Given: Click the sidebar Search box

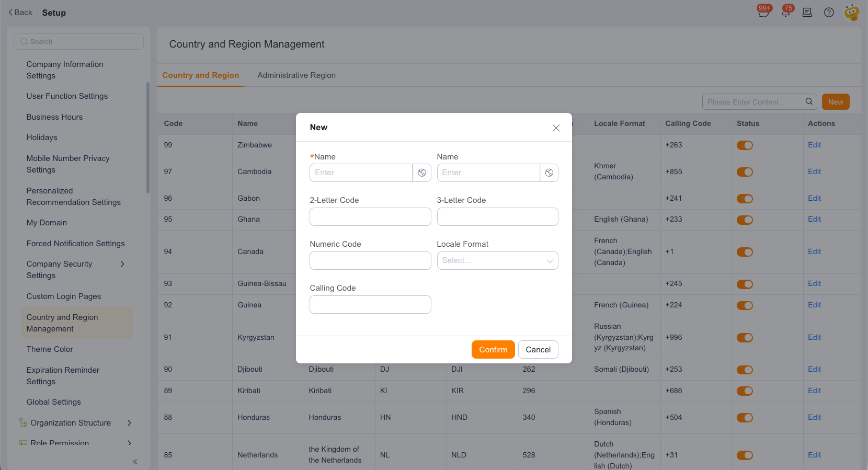Looking at the screenshot, I should point(78,42).
